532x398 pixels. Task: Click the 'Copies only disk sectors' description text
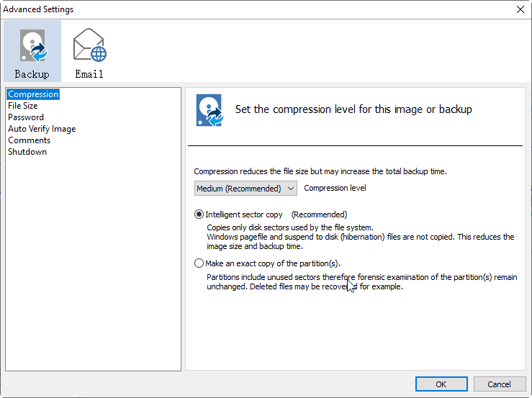(x=290, y=227)
